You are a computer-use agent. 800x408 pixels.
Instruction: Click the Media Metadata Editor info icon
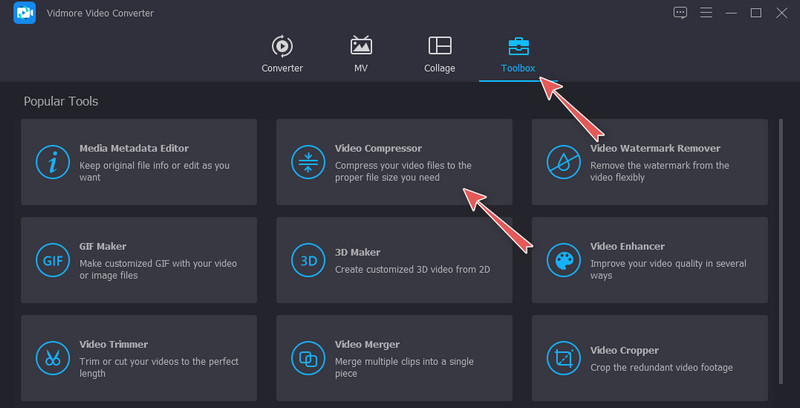50,162
